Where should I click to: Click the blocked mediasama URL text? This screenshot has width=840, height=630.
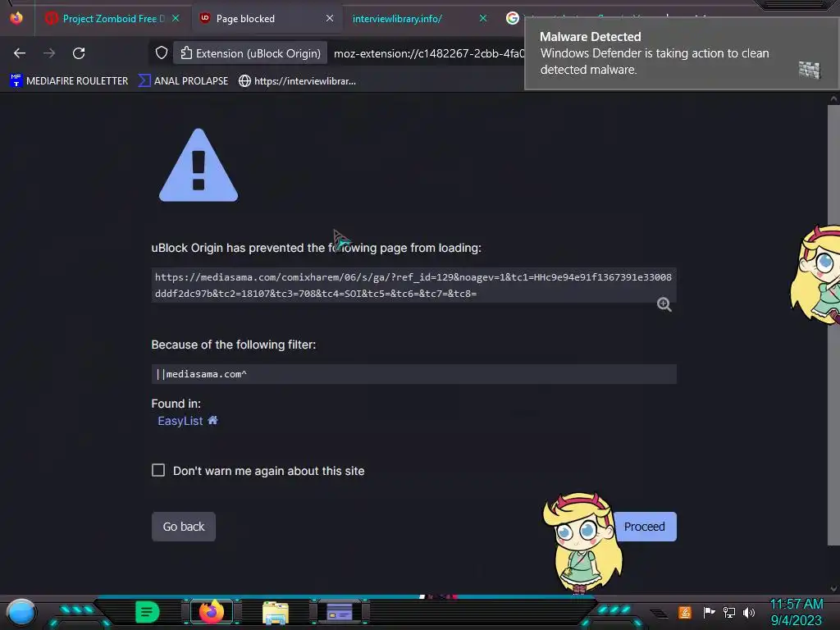(413, 285)
